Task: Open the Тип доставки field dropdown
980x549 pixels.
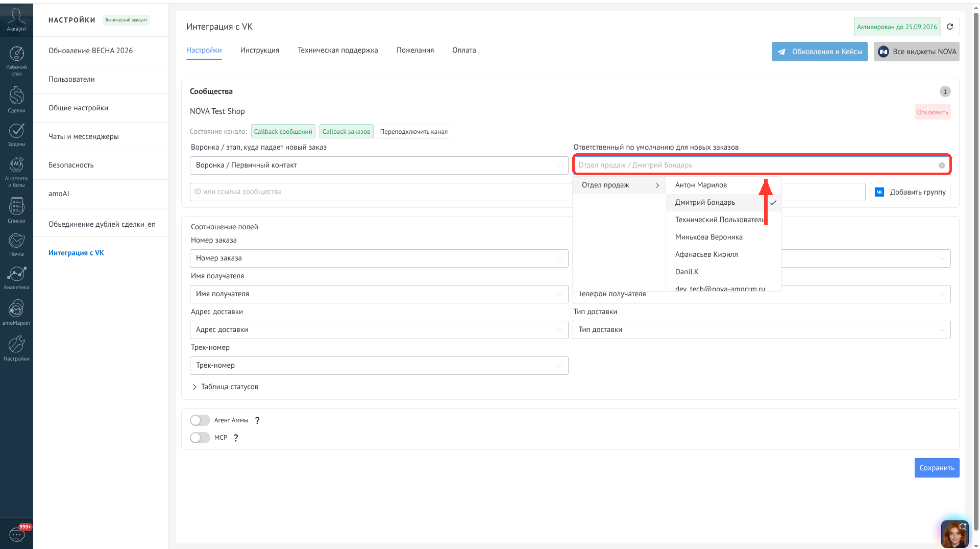Action: tap(762, 330)
